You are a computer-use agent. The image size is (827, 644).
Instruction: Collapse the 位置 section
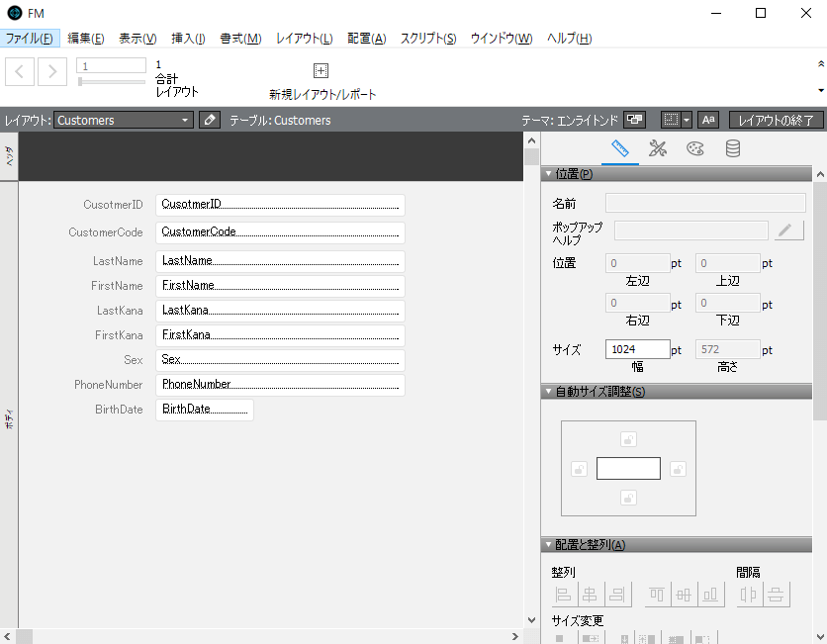click(x=549, y=174)
